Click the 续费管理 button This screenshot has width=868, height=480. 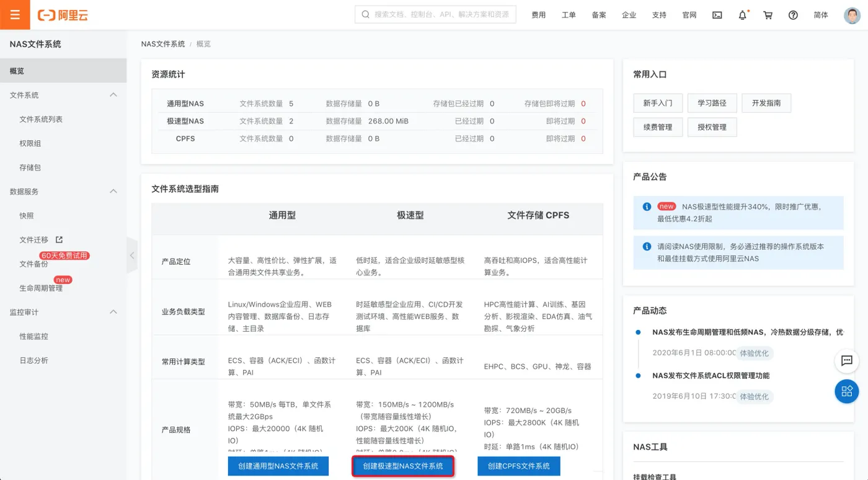pos(658,127)
